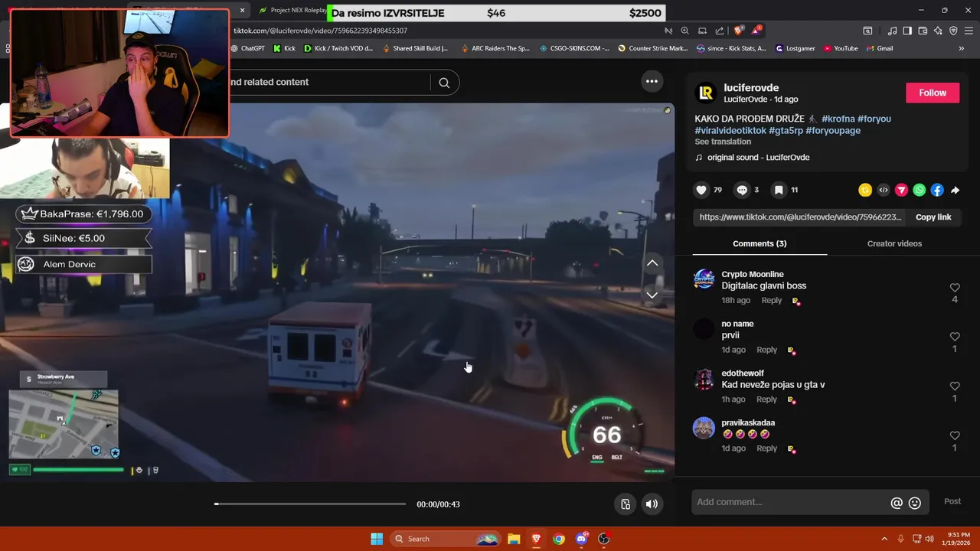Open File Explorer from taskbar
The width and height of the screenshot is (980, 551).
514,539
